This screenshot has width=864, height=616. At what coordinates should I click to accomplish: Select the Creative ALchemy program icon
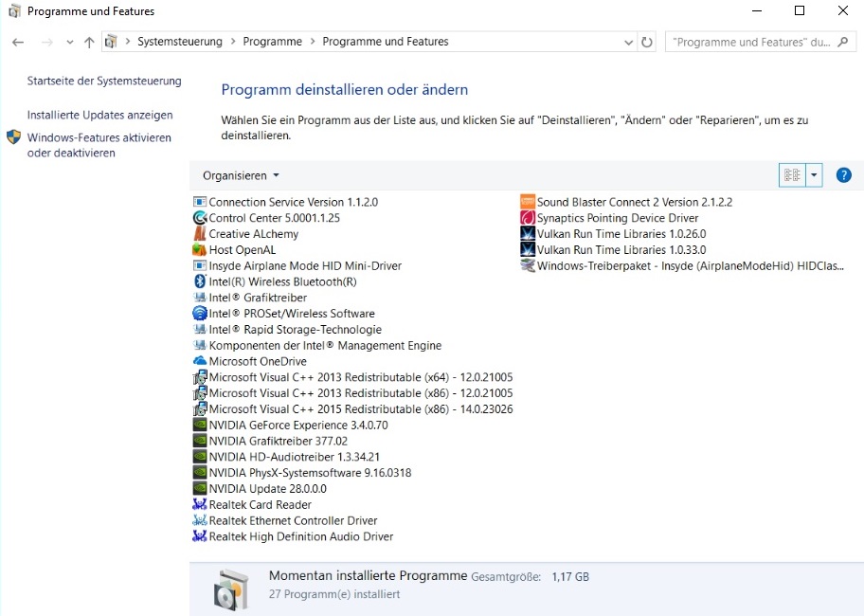click(x=200, y=234)
